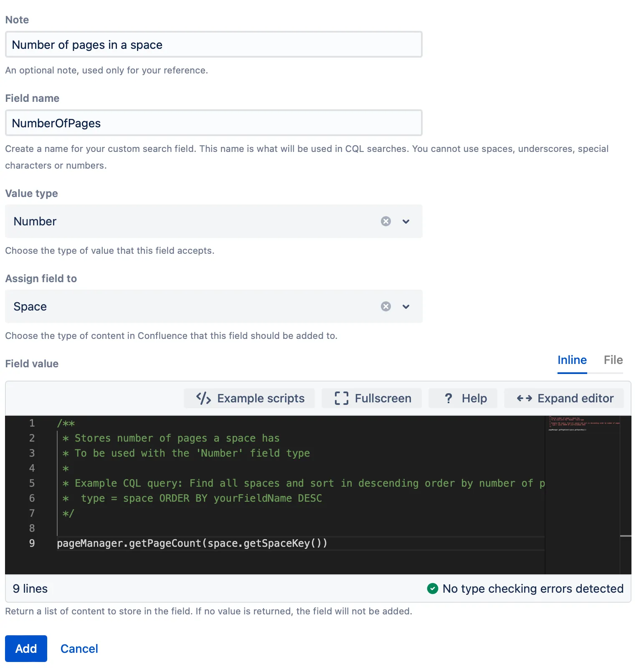Click line number 1 in the gutter
Viewport: 644px width, 672px height.
[32, 423]
